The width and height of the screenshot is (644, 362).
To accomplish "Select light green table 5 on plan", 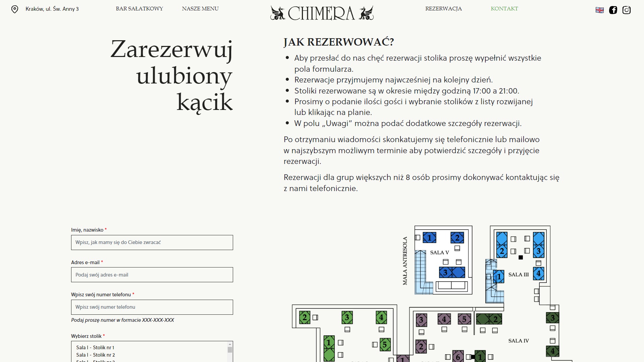I will click(385, 345).
